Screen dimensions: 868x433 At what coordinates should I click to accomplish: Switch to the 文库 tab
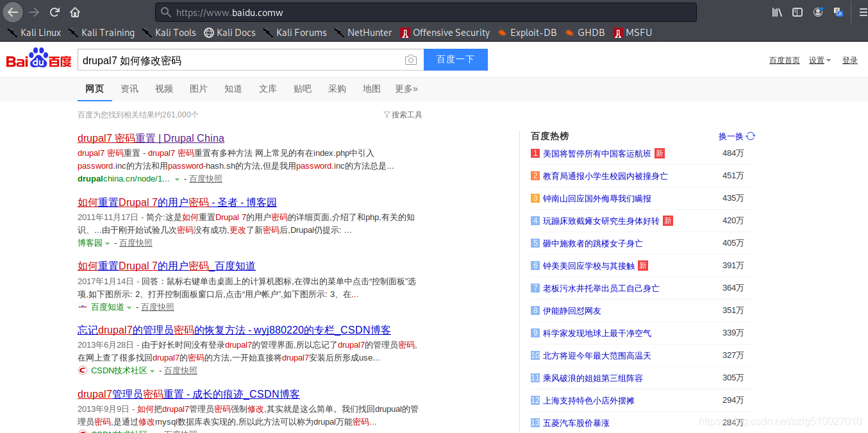coord(268,89)
